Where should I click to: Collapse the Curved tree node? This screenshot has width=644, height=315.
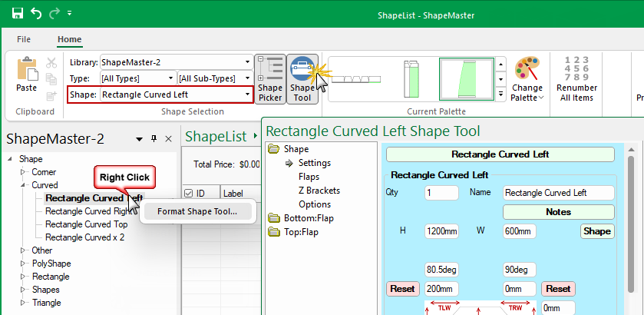coord(22,185)
